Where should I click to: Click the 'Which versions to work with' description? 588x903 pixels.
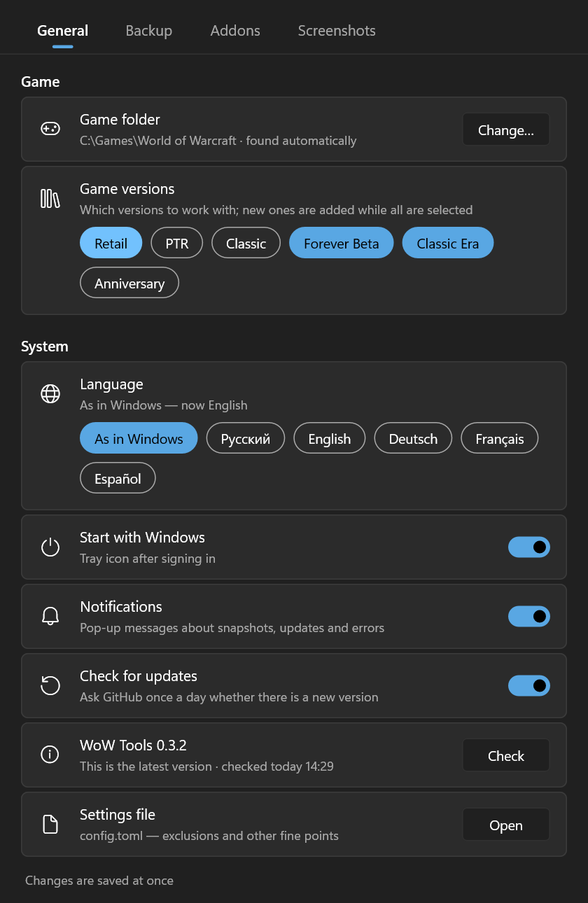[x=276, y=210]
